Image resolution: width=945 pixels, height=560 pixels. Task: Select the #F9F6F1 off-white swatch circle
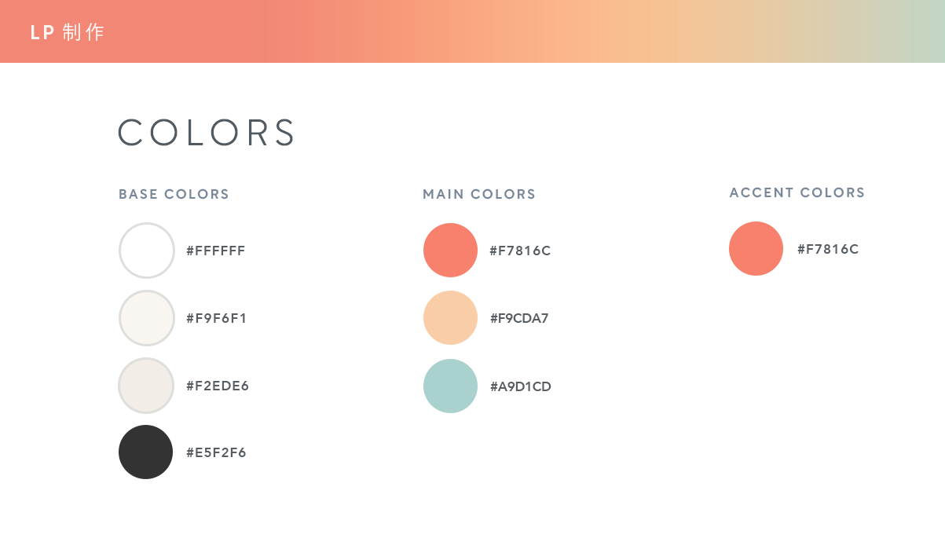[146, 318]
